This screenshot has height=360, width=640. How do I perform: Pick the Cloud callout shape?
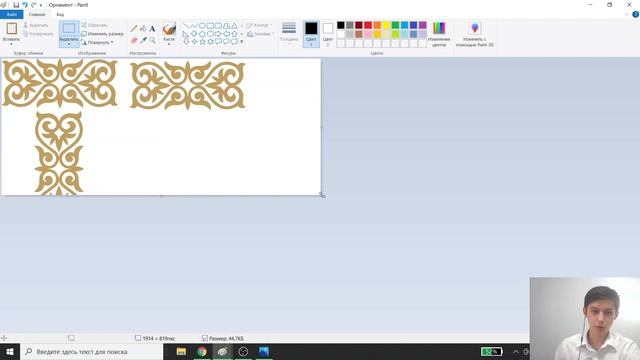tap(234, 42)
